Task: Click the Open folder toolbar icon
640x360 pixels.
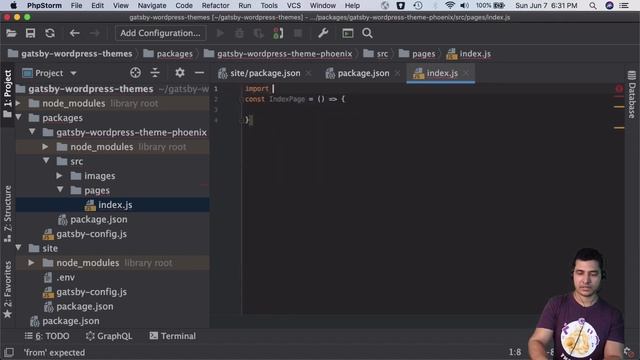Action: 11,33
